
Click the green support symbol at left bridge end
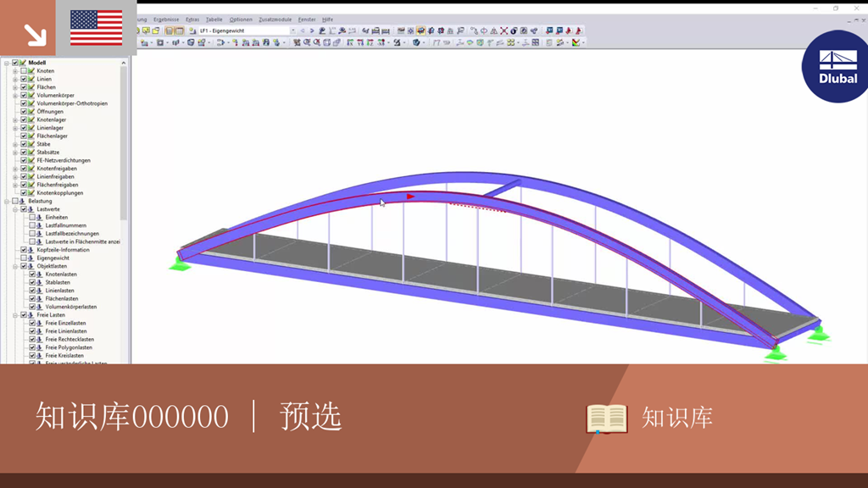point(180,265)
